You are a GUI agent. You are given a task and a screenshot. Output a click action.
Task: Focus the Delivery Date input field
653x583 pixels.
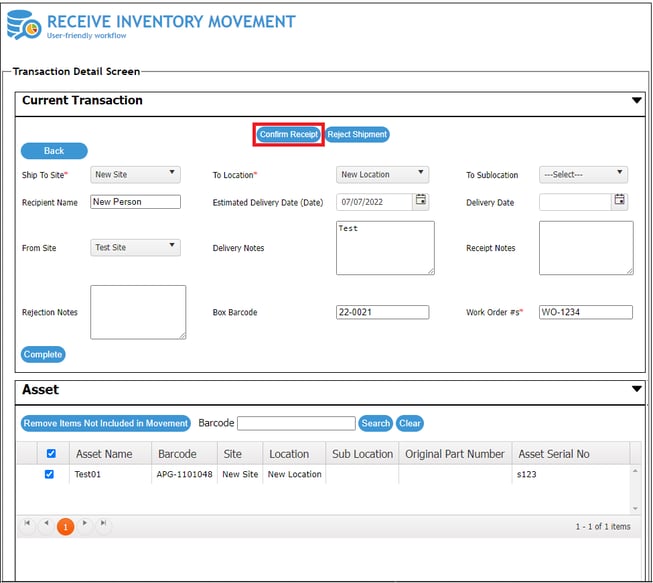click(575, 202)
